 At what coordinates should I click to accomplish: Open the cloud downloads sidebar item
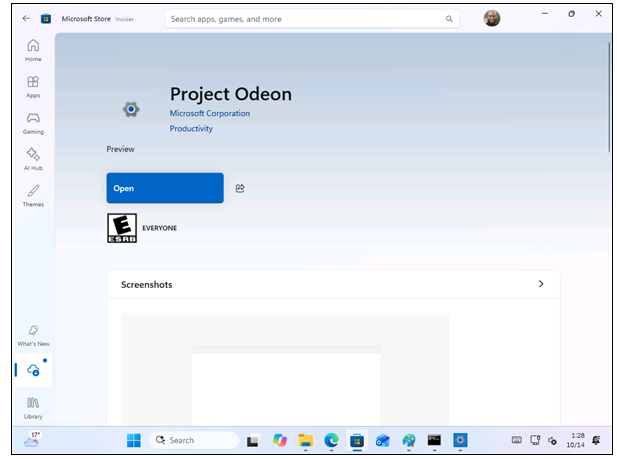point(33,370)
